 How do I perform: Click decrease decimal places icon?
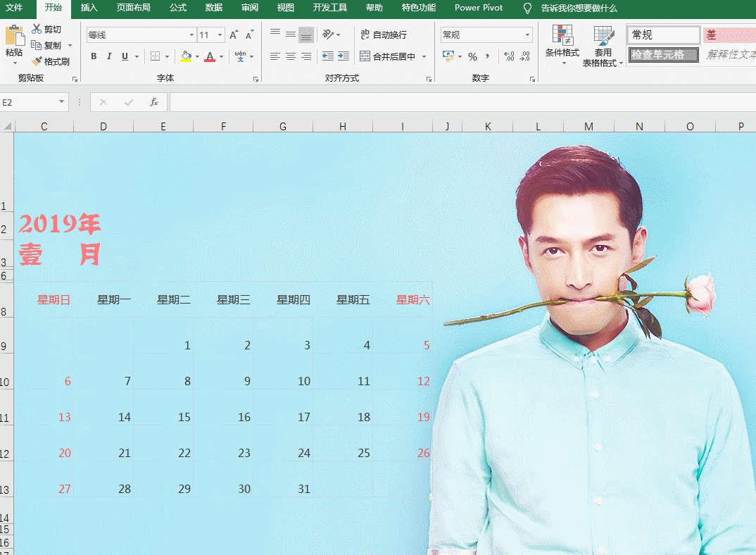[525, 56]
